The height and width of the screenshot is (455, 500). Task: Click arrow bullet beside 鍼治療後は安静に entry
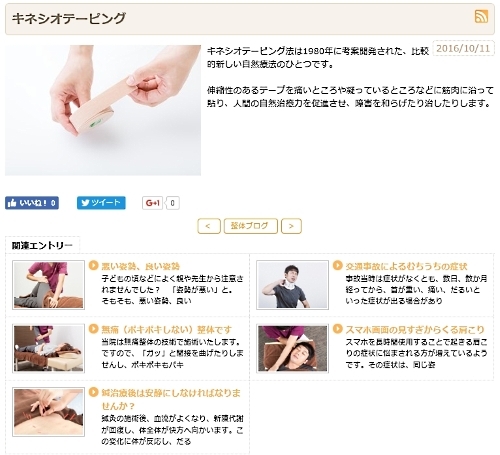[x=94, y=392]
